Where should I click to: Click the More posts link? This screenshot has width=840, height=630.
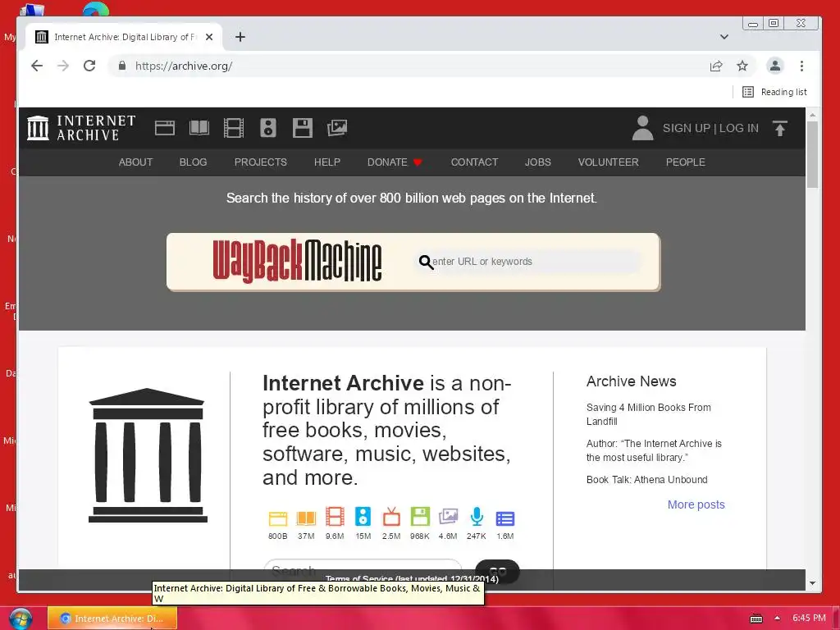click(696, 504)
